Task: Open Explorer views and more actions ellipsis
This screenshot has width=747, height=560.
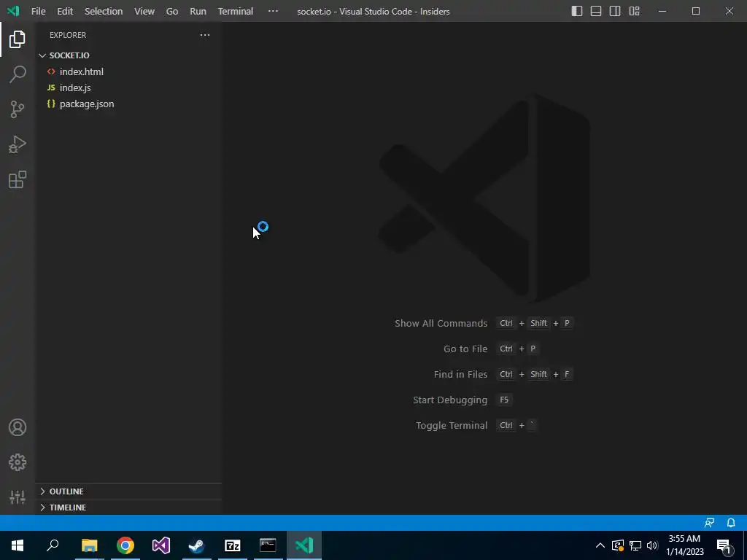Action: (205, 35)
